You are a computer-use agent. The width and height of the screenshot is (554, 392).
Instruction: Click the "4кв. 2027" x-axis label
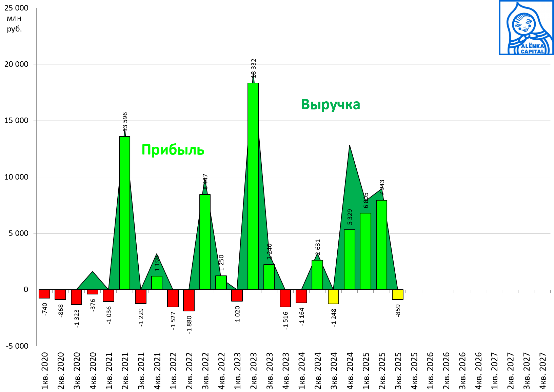tap(543, 371)
